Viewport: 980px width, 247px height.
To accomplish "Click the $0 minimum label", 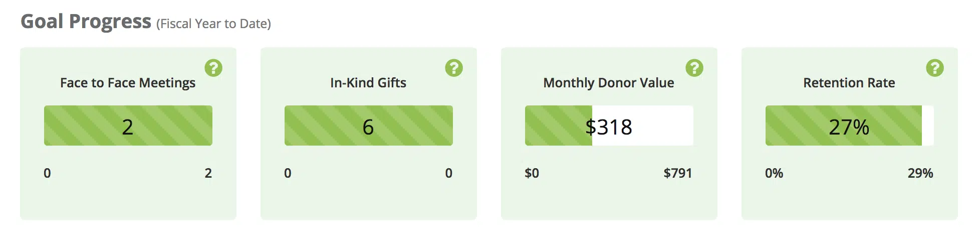I will click(532, 173).
